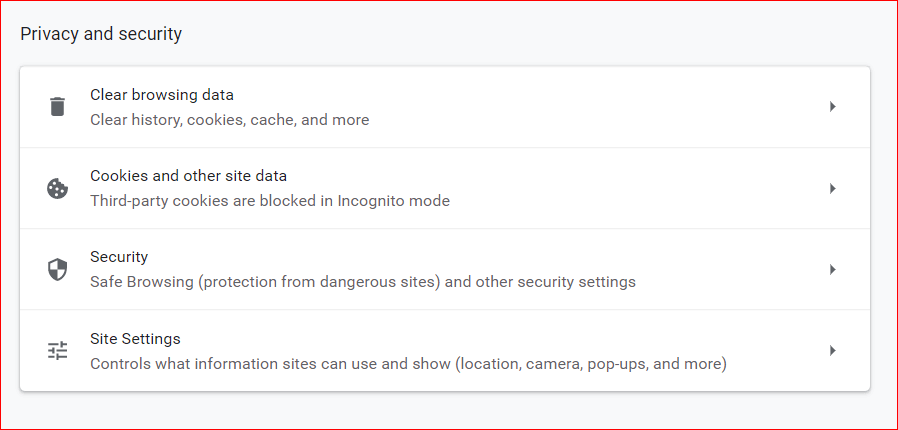Click blank space in the Clear browsing data row
898x430 pixels.
coord(596,106)
